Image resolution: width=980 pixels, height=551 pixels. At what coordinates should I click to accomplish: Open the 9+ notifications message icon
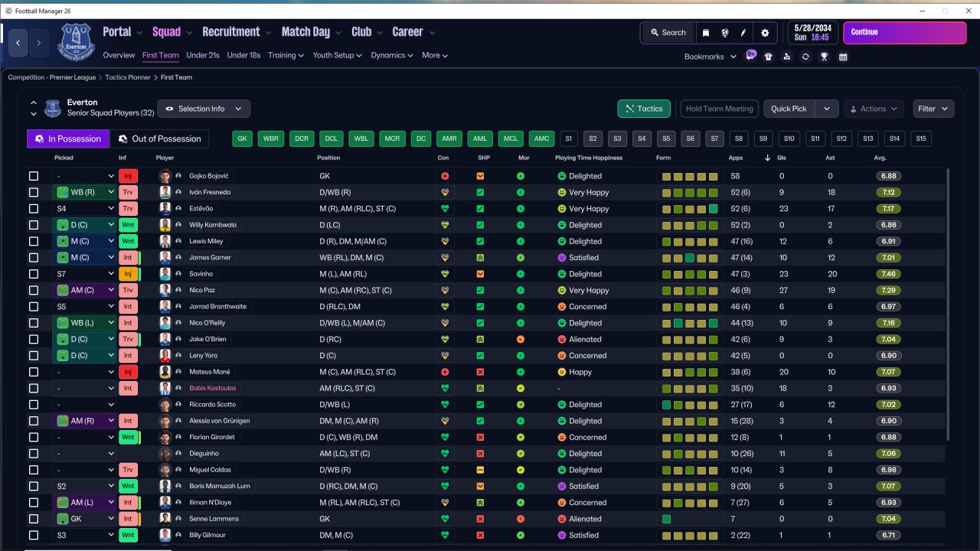(x=750, y=56)
